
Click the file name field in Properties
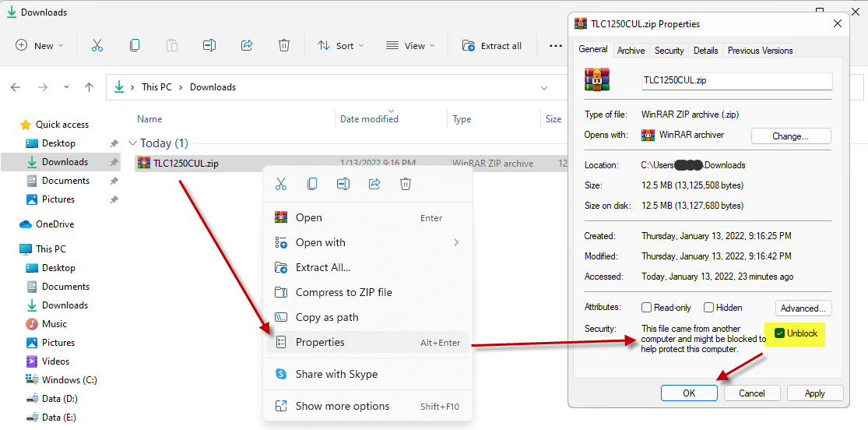pyautogui.click(x=736, y=80)
